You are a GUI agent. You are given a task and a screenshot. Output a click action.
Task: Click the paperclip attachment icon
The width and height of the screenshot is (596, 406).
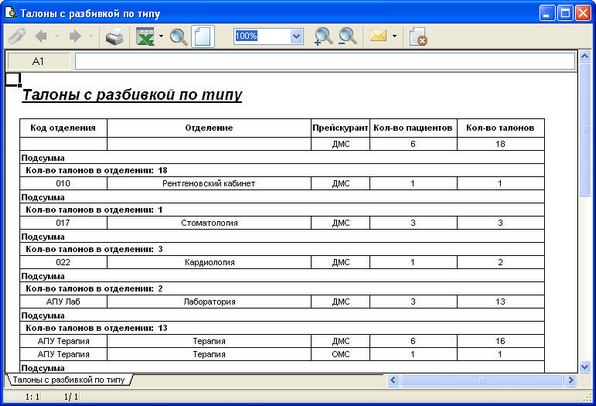click(x=17, y=36)
